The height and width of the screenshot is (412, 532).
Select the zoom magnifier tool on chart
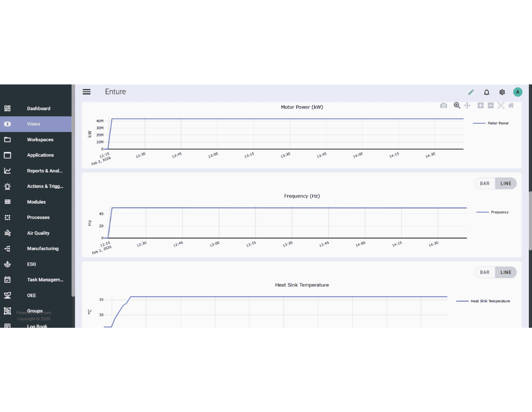(457, 106)
